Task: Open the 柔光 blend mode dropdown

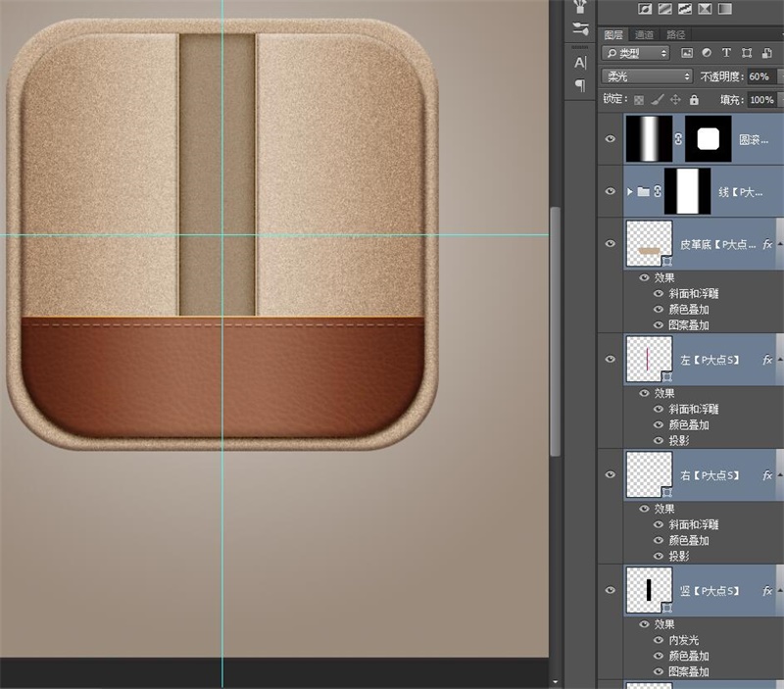Action: pos(647,76)
